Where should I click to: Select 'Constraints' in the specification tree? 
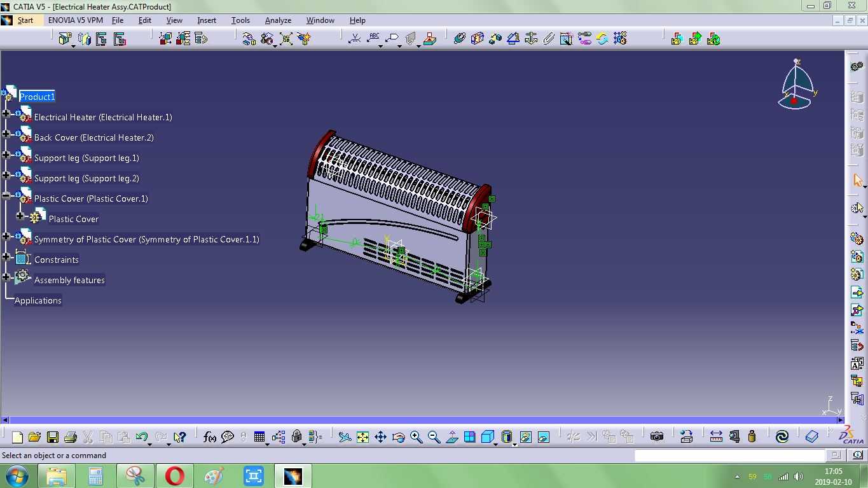point(57,260)
